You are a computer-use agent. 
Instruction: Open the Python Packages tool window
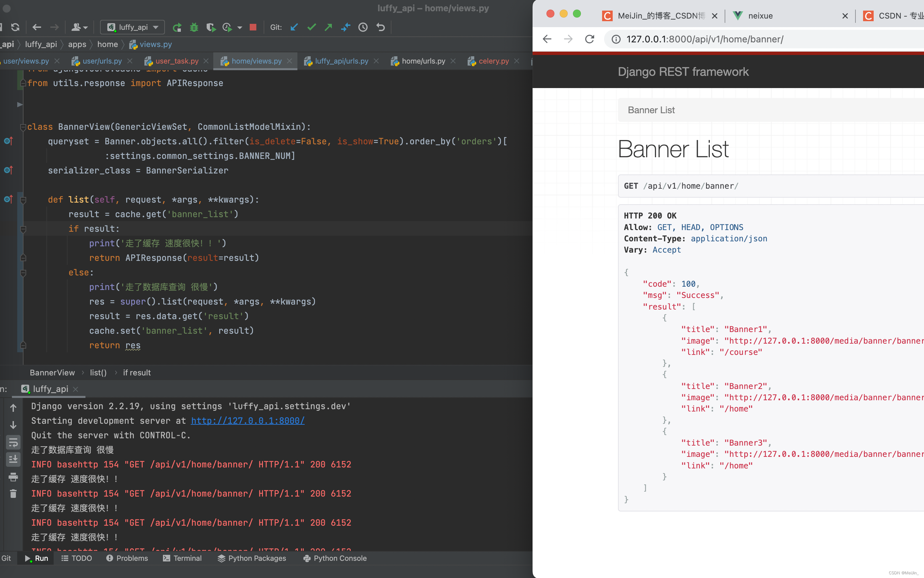click(x=252, y=558)
